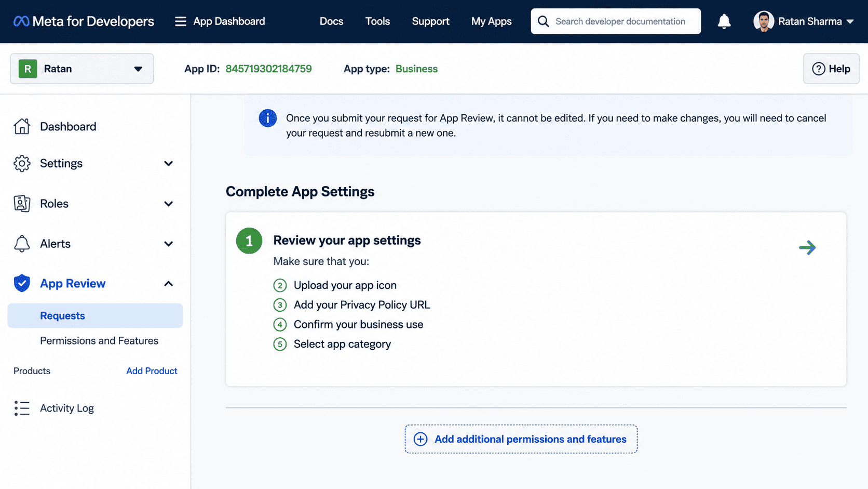Click Add your Privacy Policy URL step
This screenshot has width=868, height=489.
(362, 305)
